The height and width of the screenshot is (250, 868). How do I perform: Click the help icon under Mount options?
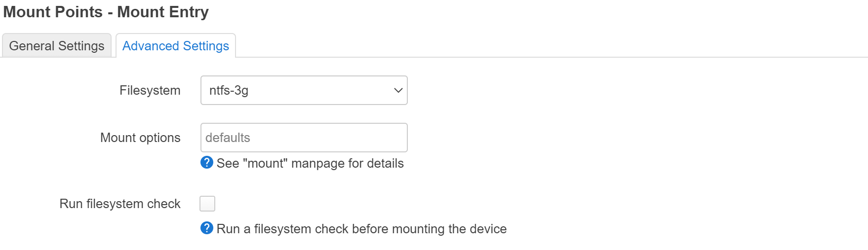207,162
